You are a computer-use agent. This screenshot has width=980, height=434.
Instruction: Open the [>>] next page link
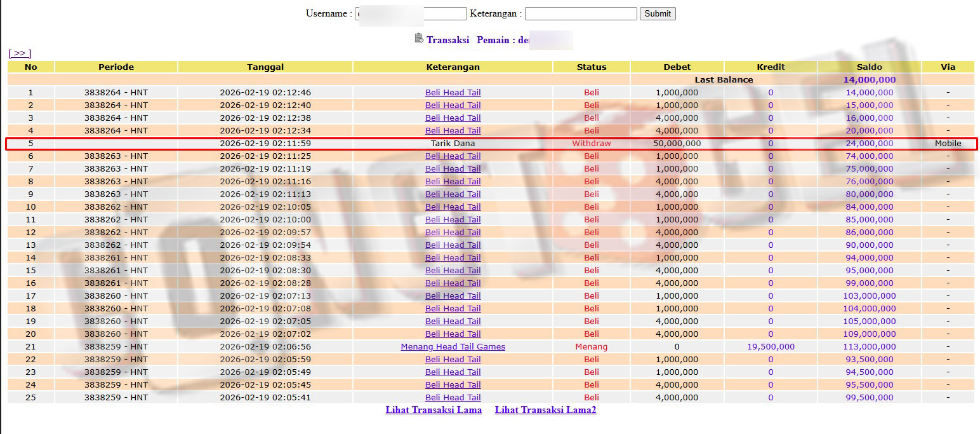(20, 53)
